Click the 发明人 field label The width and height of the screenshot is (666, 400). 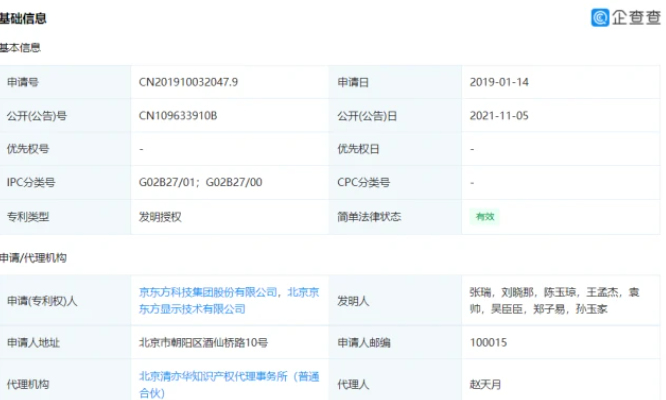click(353, 301)
